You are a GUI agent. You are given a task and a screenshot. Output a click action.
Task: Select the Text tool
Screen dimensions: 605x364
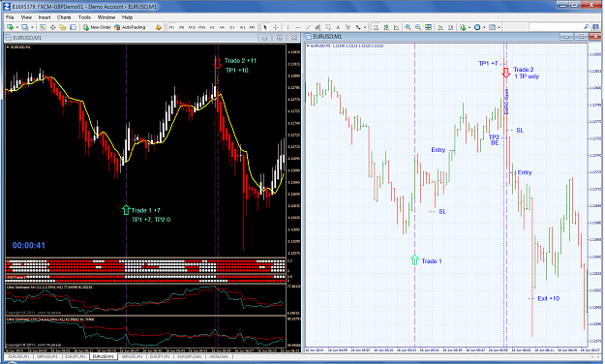click(x=338, y=27)
